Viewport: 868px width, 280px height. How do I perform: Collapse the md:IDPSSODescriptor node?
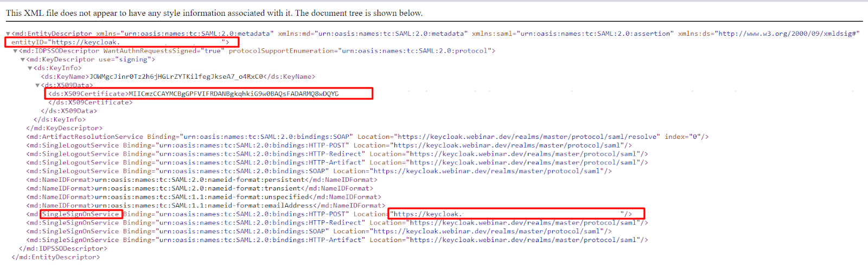point(16,51)
